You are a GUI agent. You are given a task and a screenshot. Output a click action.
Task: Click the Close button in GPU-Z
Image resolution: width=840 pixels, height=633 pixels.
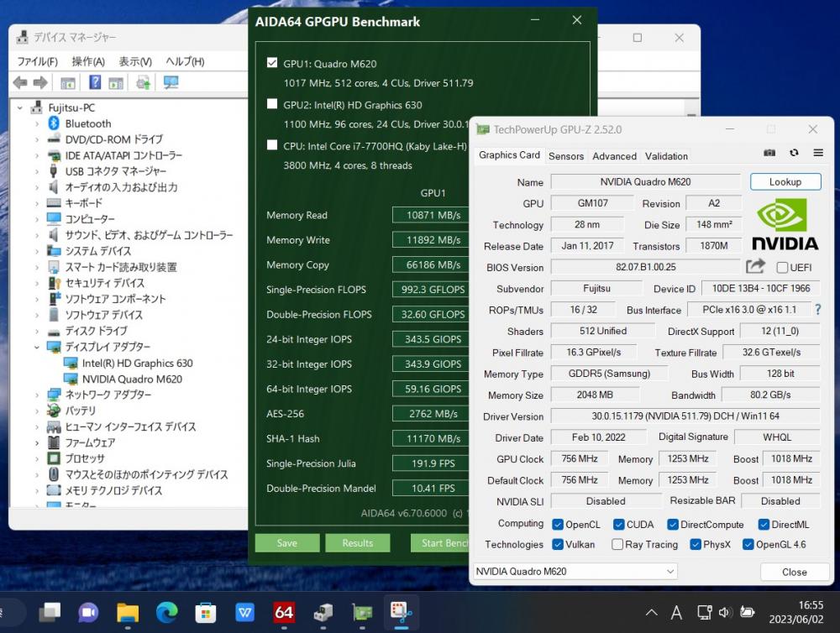click(x=795, y=572)
